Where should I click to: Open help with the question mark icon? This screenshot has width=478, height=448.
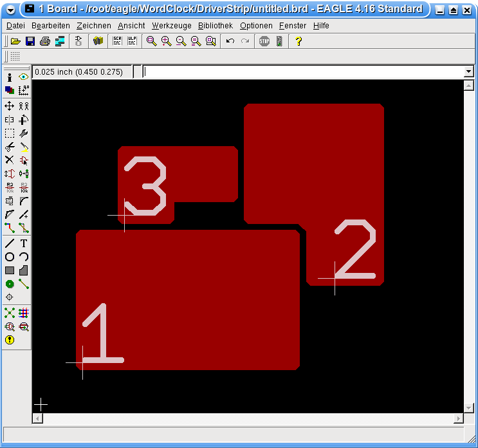(299, 41)
